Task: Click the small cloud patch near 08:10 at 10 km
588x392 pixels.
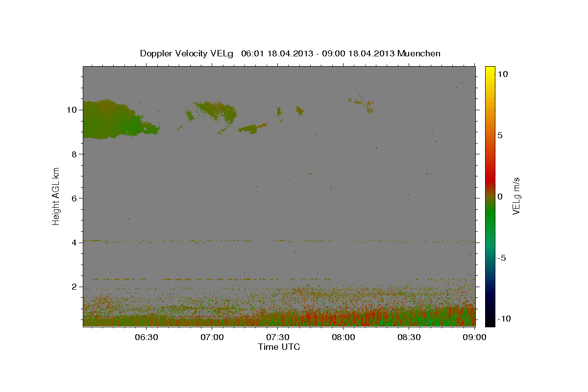Action: pyautogui.click(x=362, y=104)
